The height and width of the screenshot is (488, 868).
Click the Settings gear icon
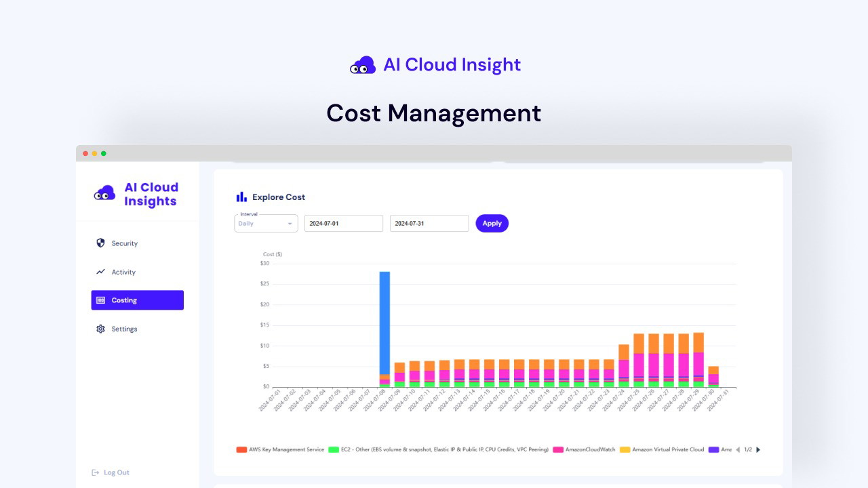tap(100, 329)
